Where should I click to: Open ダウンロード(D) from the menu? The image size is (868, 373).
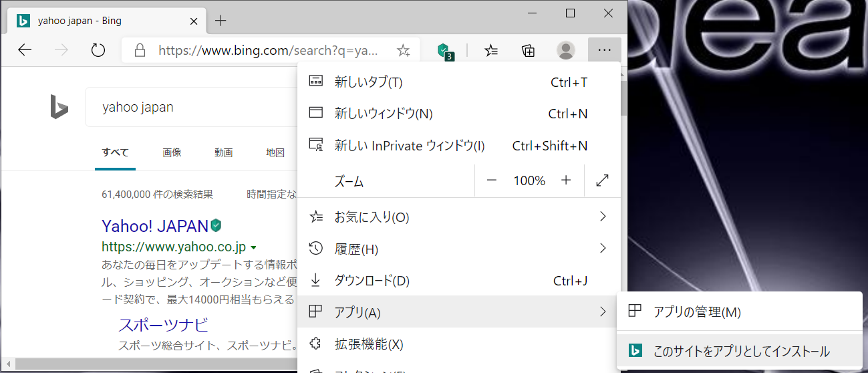point(459,281)
